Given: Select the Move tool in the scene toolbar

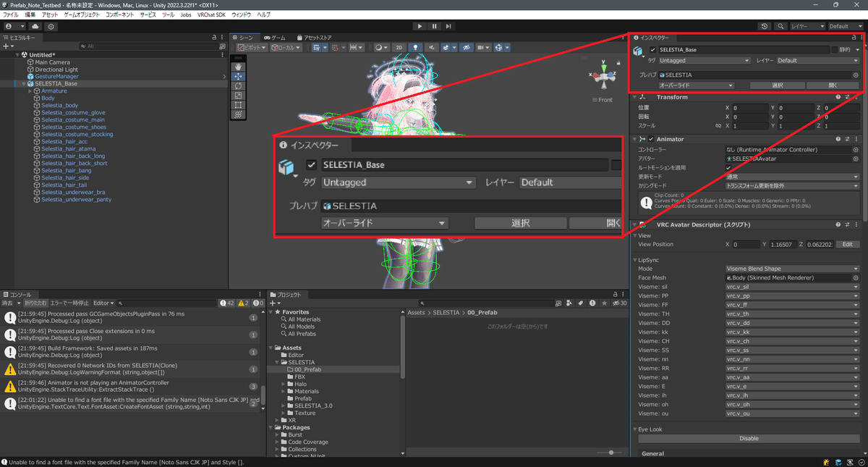Looking at the screenshot, I should [x=238, y=77].
